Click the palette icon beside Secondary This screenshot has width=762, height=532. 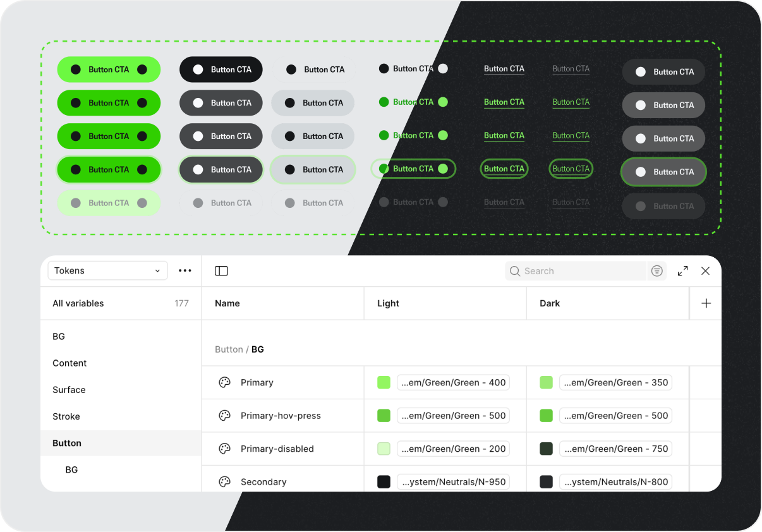[224, 481]
